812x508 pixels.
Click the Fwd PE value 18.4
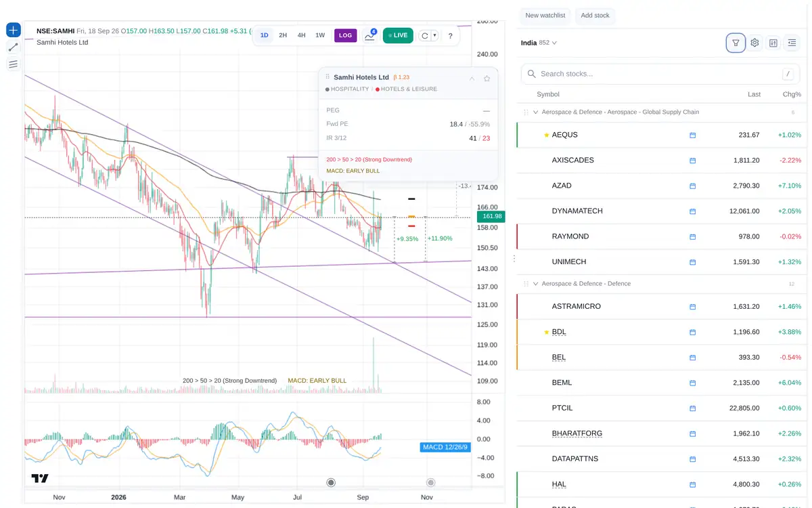(456, 124)
